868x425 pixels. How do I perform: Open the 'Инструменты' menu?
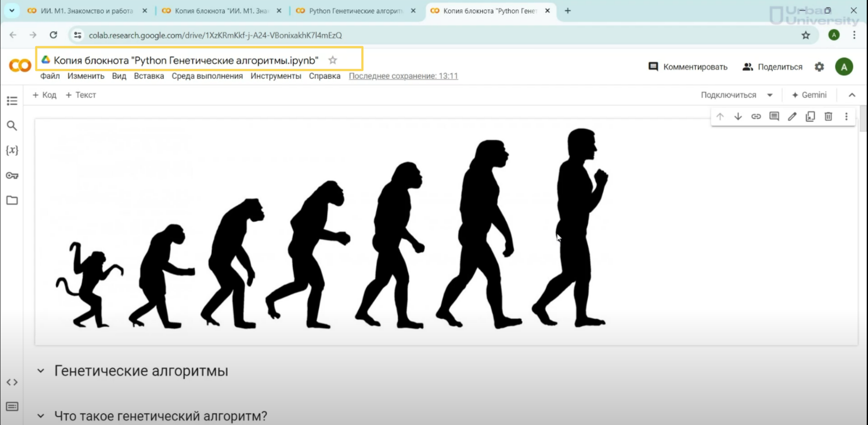point(276,76)
